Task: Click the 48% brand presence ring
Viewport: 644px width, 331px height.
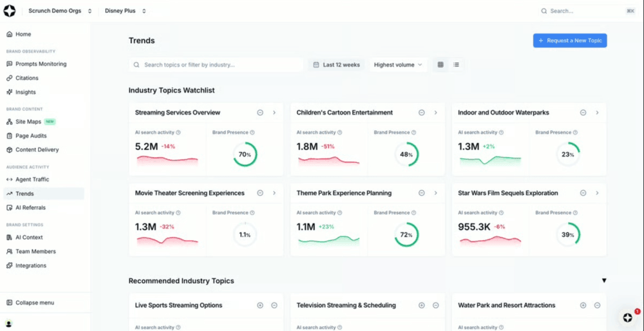Action: 406,155
